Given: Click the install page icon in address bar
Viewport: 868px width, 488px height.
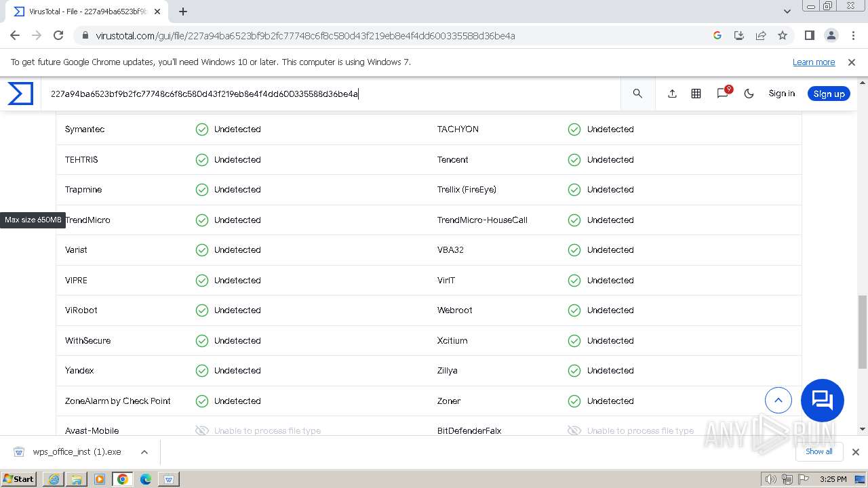Looking at the screenshot, I should pyautogui.click(x=739, y=35).
